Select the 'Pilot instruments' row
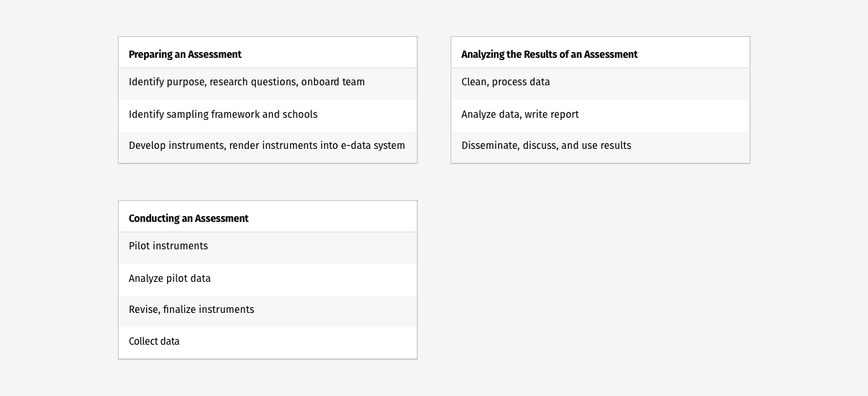The image size is (868, 396). 268,248
